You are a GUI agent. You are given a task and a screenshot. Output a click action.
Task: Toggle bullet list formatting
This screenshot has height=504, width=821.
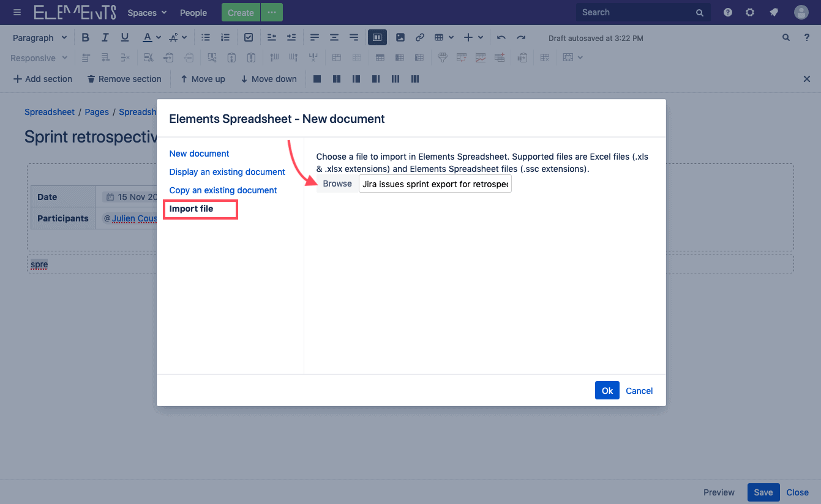point(206,37)
